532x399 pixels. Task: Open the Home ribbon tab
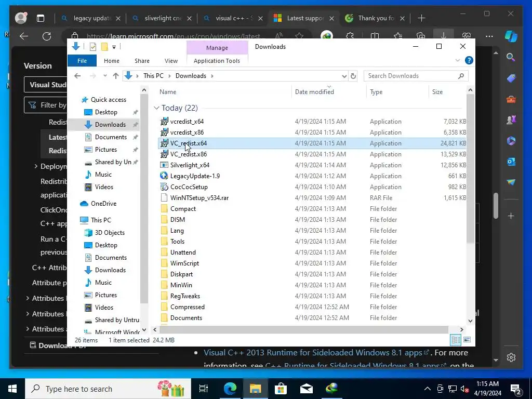click(112, 61)
